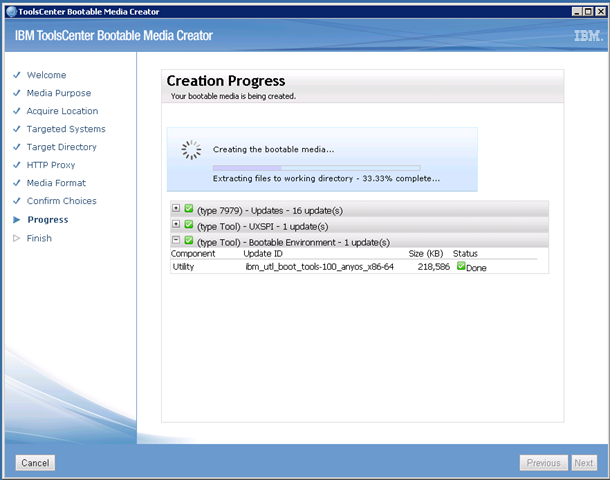
Task: Click green check icon beside type 7979 Updates
Action: 189,208
